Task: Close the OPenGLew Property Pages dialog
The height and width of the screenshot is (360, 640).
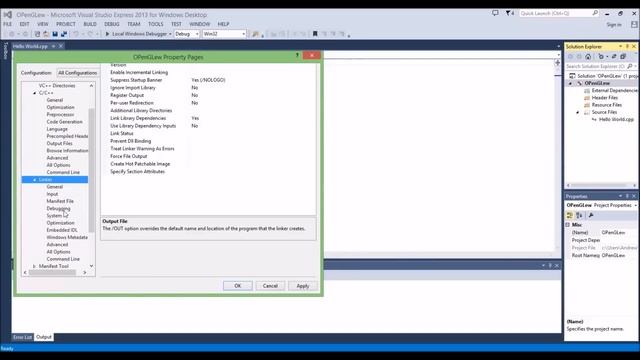Action: pos(311,56)
